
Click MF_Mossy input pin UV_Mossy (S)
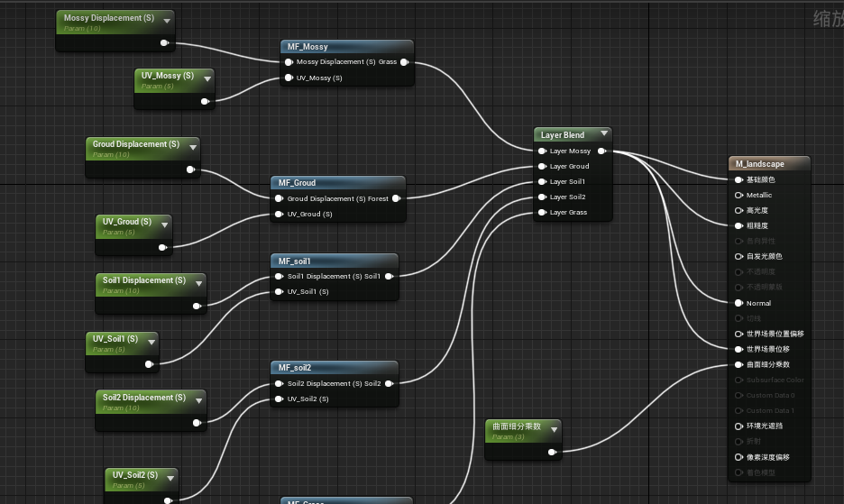pyautogui.click(x=289, y=78)
